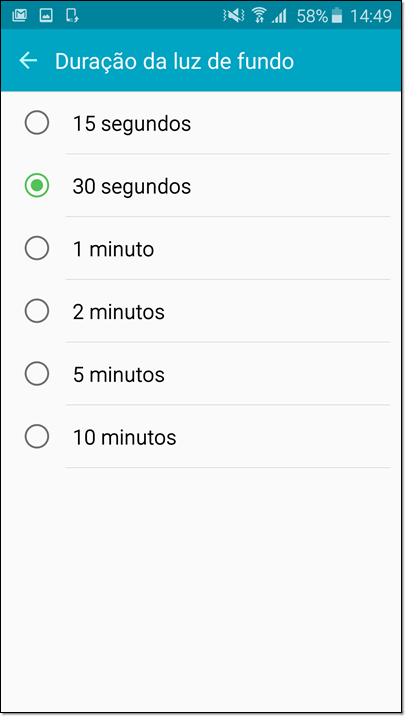Tap the Gmail notification icon
The width and height of the screenshot is (406, 717).
point(20,16)
